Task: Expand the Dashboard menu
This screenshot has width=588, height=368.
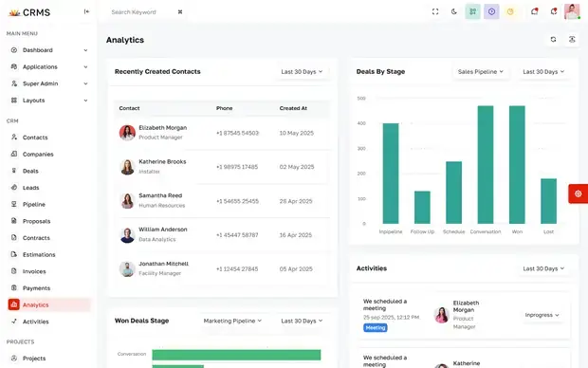Action: click(48, 50)
